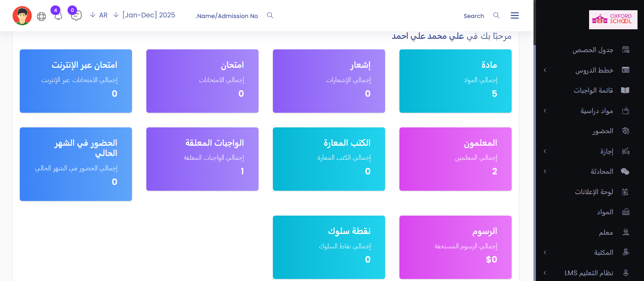644x281 pixels.
Task: Click the Name/Admission No search icon
Action: (270, 15)
